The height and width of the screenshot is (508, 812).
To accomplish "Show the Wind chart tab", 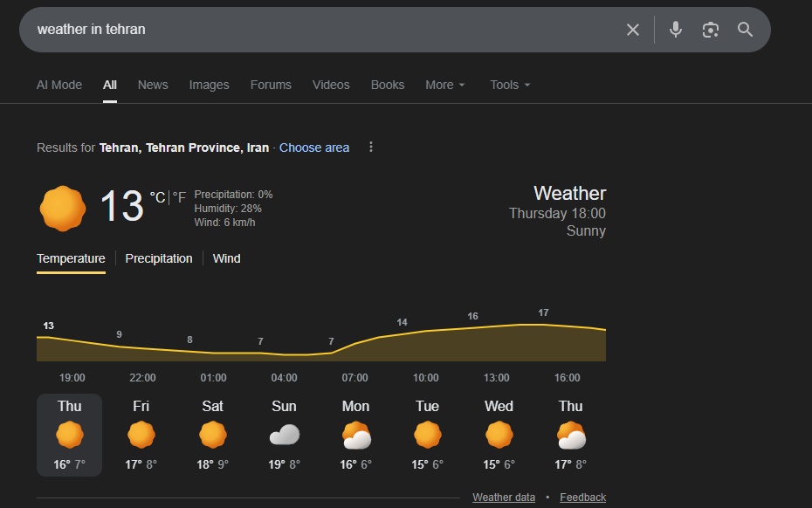I will (226, 258).
